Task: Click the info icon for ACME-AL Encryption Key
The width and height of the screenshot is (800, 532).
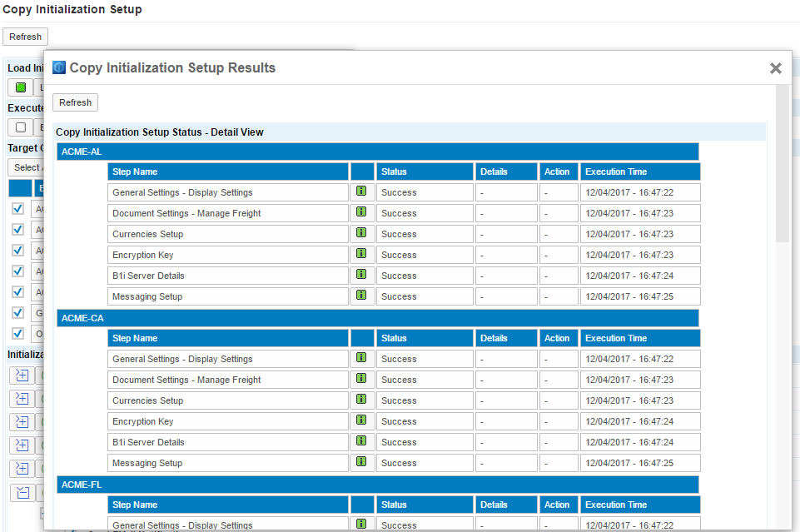Action: 361,254
